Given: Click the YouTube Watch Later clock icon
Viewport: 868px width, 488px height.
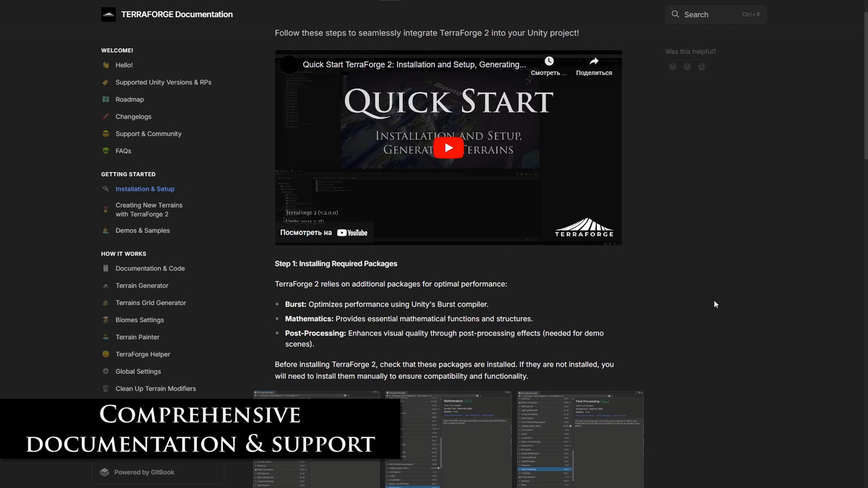Looking at the screenshot, I should point(549,61).
